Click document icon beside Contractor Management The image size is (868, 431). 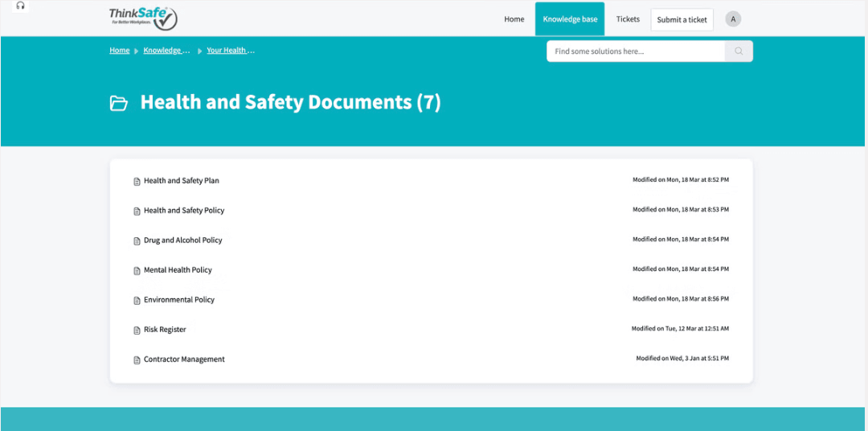pyautogui.click(x=137, y=360)
